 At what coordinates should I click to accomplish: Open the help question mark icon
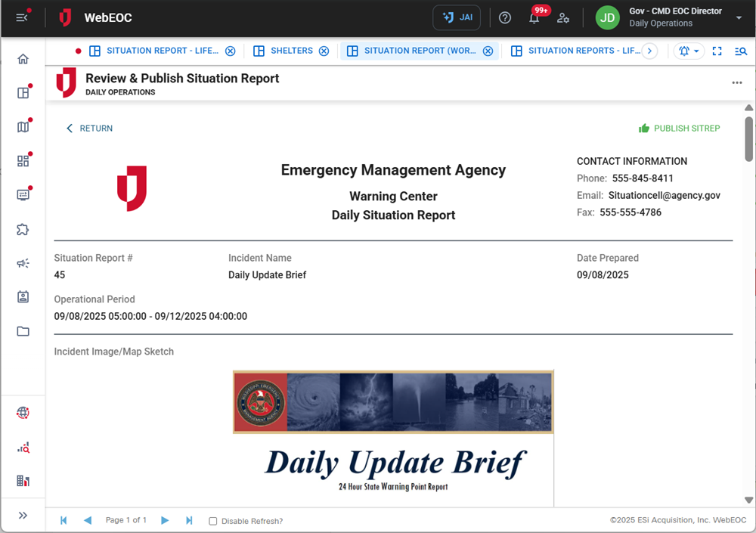505,17
